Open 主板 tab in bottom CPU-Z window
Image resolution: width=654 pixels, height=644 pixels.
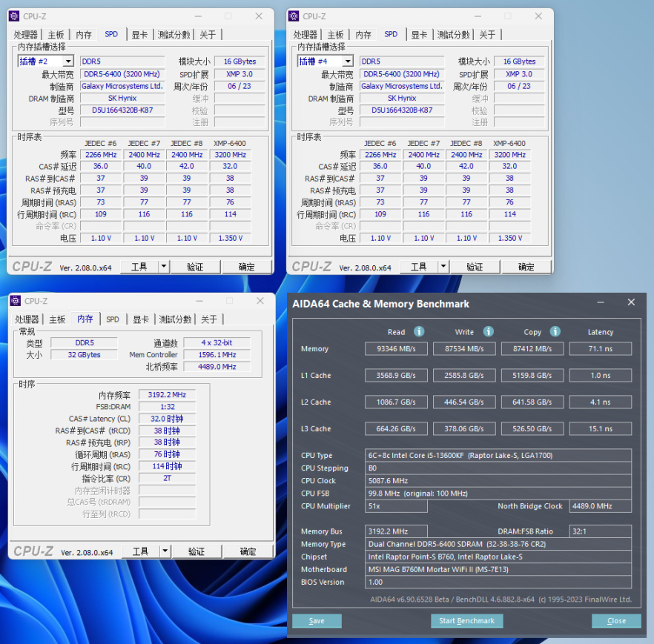[x=57, y=319]
